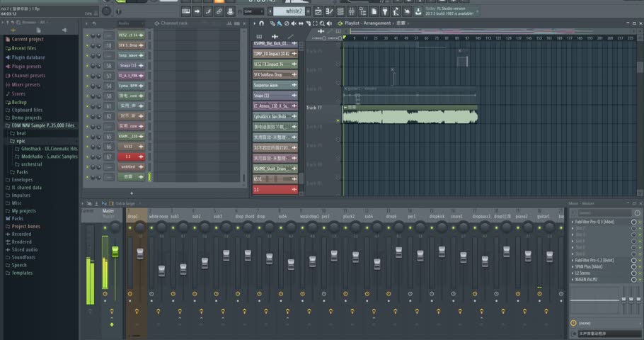The height and width of the screenshot is (340, 644).
Task: Toggle mute LED on Snapz (1) channel
Action: pyautogui.click(x=88, y=65)
